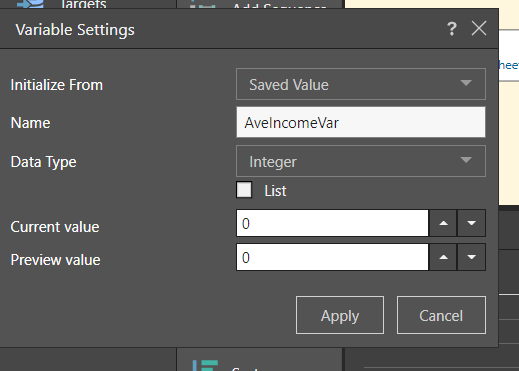Click the AveIncomeVar name field

[361, 122]
